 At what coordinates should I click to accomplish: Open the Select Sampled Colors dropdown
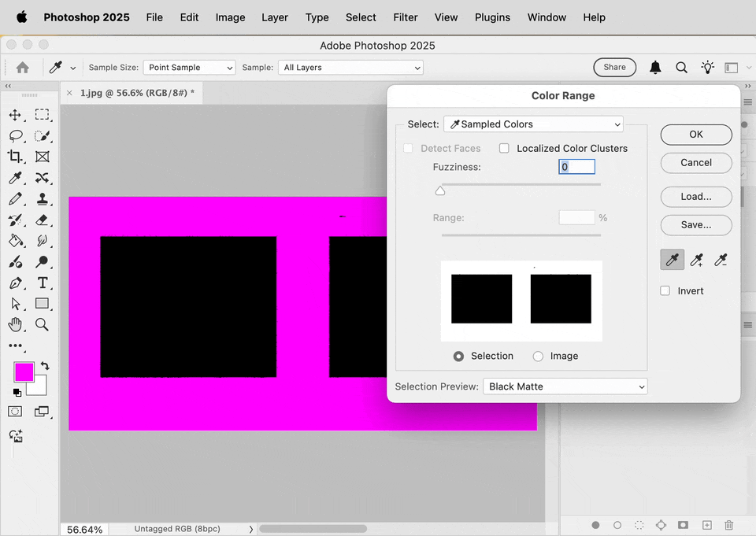533,124
